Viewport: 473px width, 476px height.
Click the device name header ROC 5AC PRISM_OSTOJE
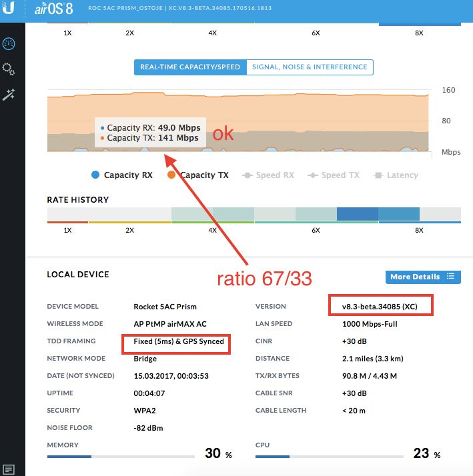click(x=125, y=8)
